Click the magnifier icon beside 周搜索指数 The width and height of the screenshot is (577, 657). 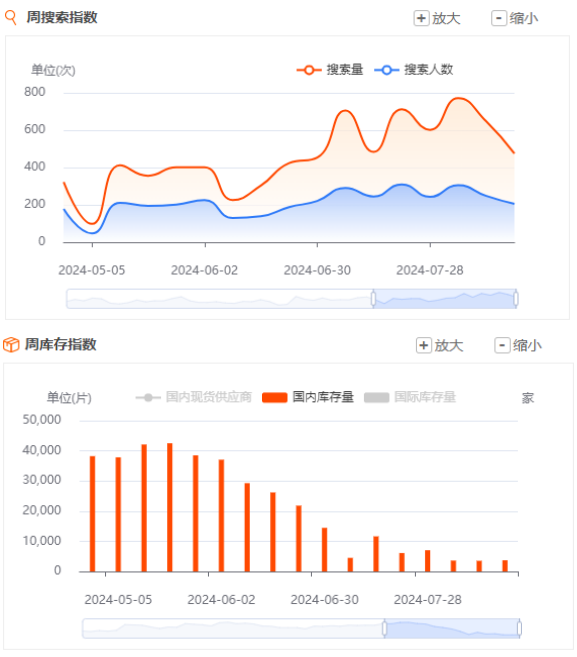10,18
